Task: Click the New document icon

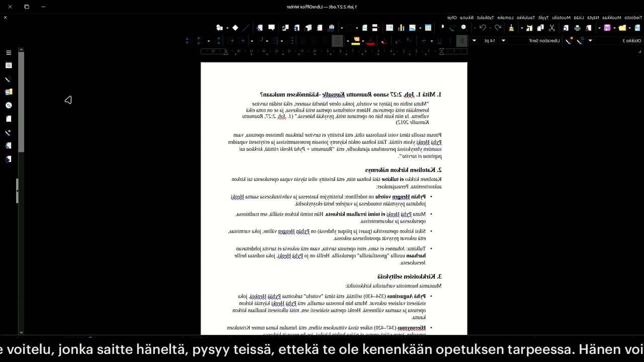Action: pos(637,28)
